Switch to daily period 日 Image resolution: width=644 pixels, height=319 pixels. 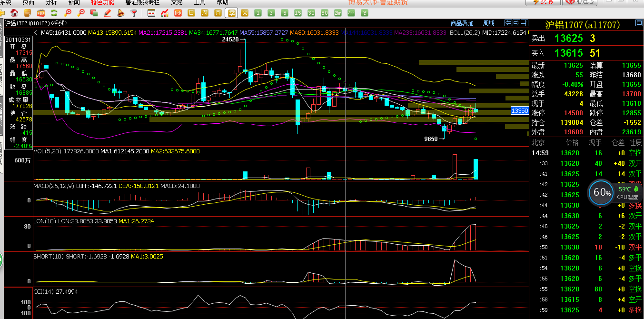pos(191,13)
